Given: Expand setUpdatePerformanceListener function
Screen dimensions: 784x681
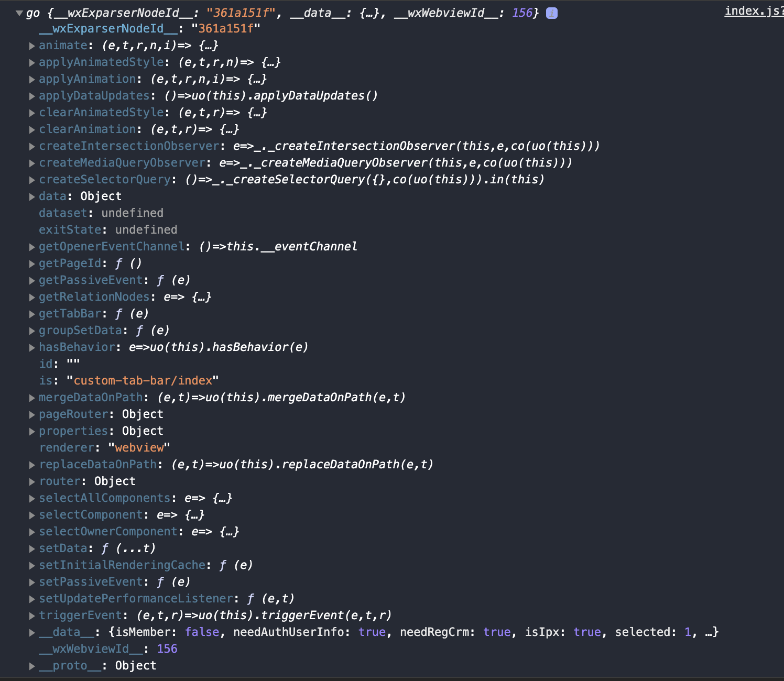Looking at the screenshot, I should pos(32,599).
